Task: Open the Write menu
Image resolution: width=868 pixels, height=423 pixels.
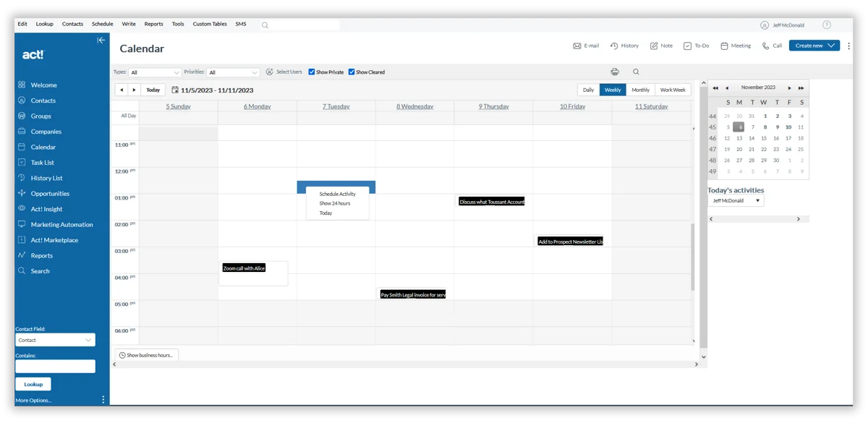Action: pos(129,24)
